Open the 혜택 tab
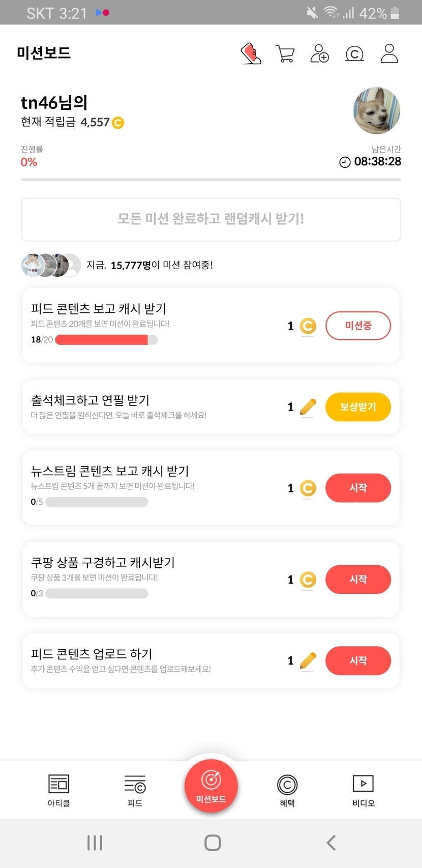 point(287,790)
